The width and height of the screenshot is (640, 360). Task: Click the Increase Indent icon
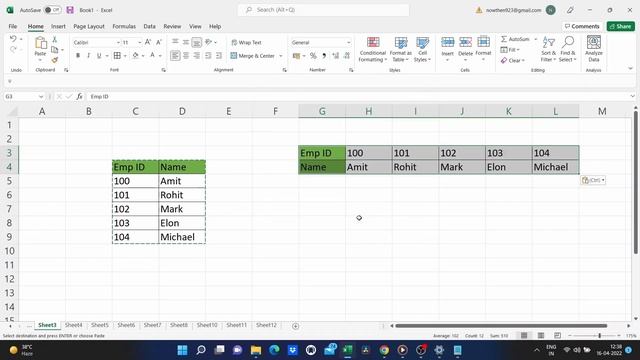click(x=219, y=56)
